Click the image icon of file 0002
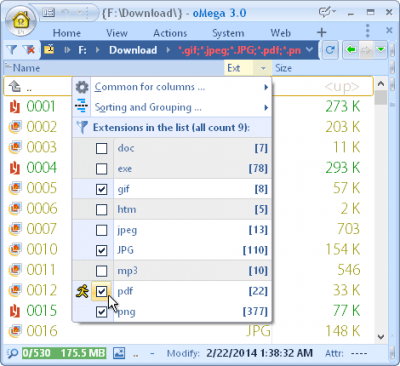400x366 pixels. point(15,127)
